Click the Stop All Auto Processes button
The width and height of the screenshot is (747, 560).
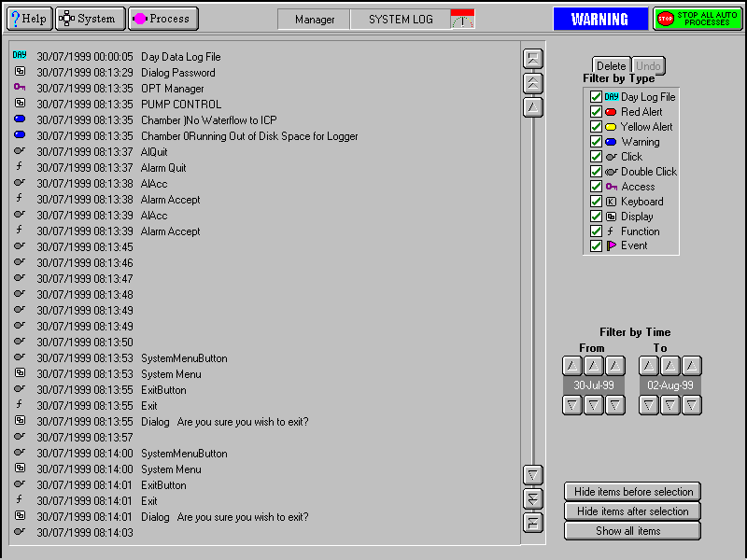coord(698,19)
